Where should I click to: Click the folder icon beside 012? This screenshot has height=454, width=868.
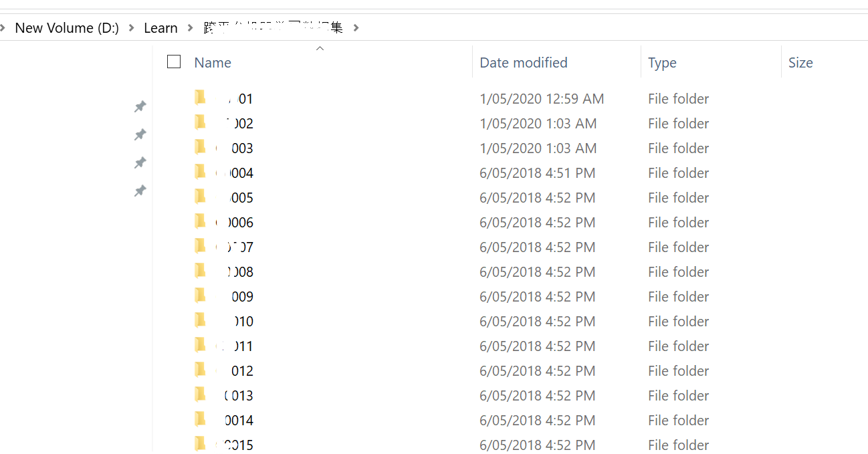[x=201, y=370]
